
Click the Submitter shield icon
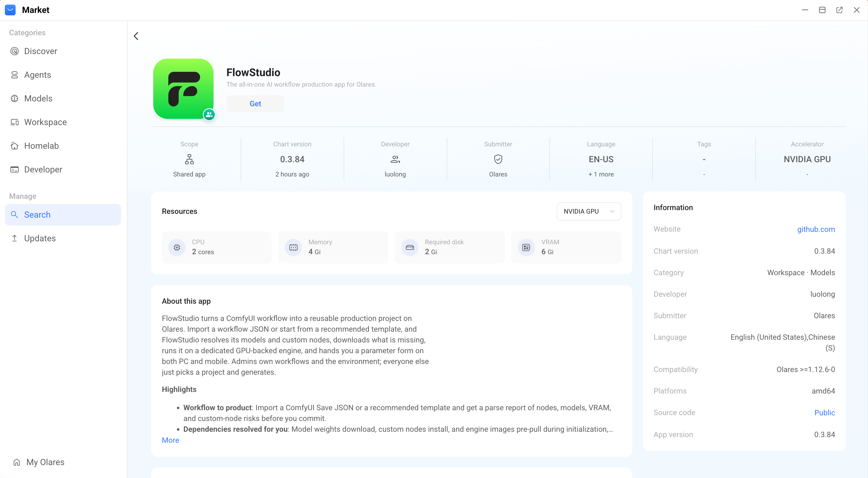(498, 159)
